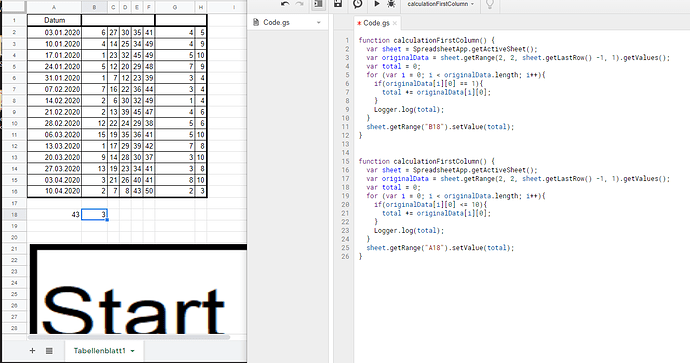Screen dimensions: 690x363
Task: Click cell B10 with value 12
Action: pos(94,123)
